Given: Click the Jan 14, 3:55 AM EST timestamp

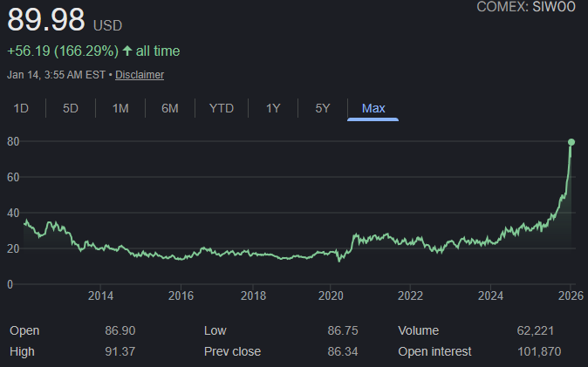Looking at the screenshot, I should (56, 75).
